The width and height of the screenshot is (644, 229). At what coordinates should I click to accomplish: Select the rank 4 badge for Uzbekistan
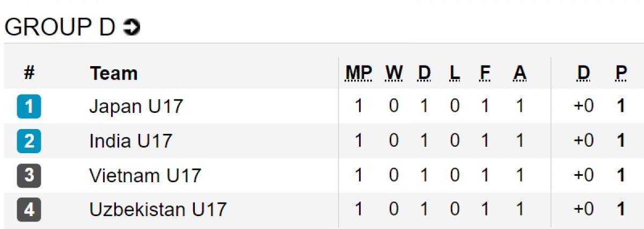[29, 210]
